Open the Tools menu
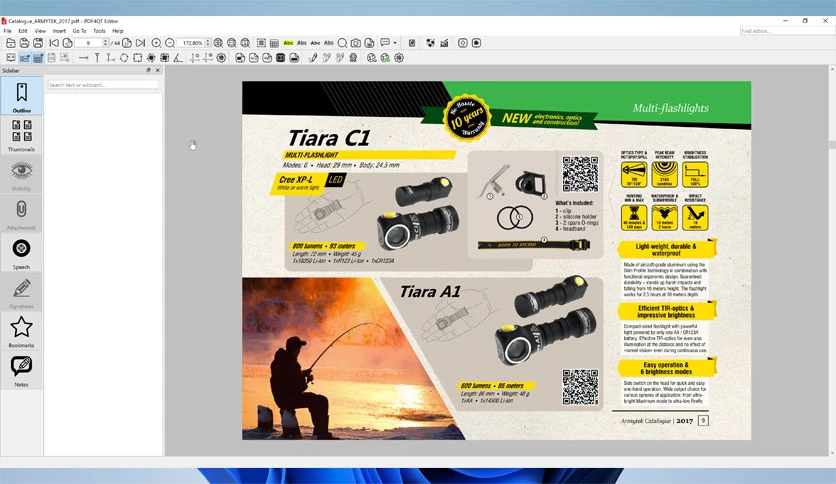 point(99,31)
